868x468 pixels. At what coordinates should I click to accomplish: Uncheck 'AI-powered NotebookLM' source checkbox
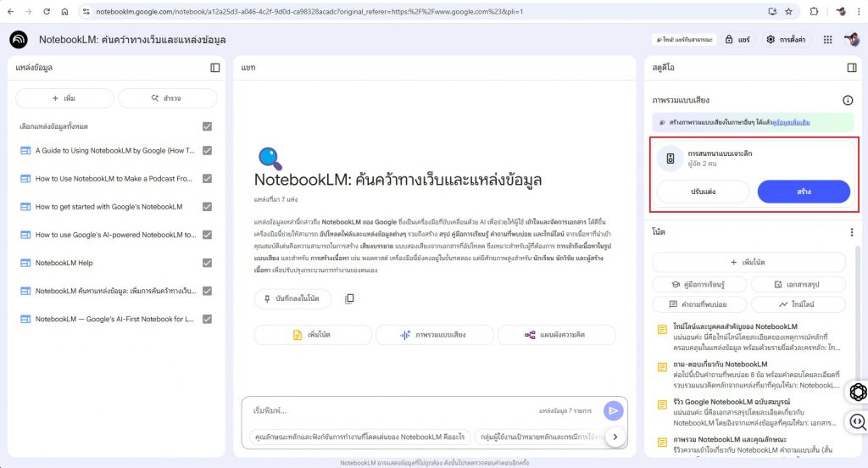(x=207, y=235)
